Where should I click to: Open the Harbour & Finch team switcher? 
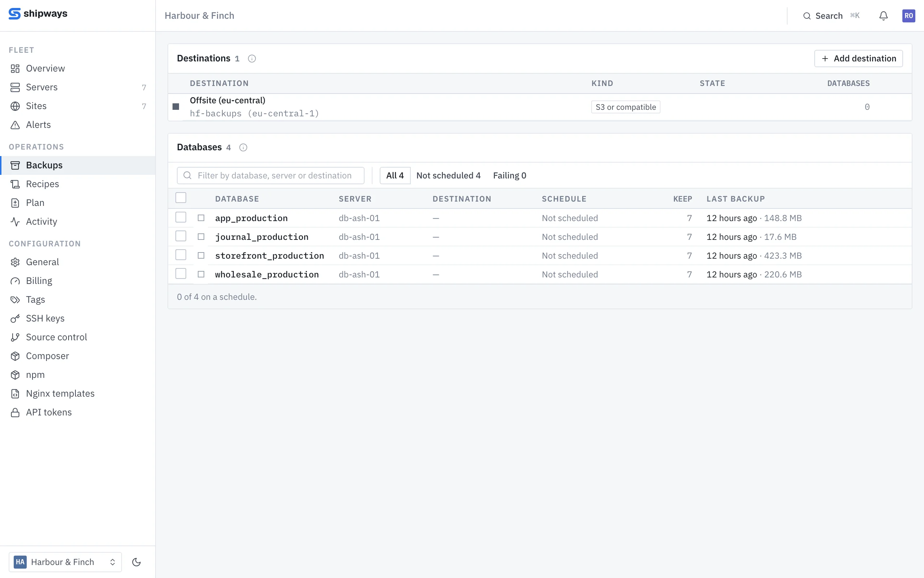[x=65, y=562]
